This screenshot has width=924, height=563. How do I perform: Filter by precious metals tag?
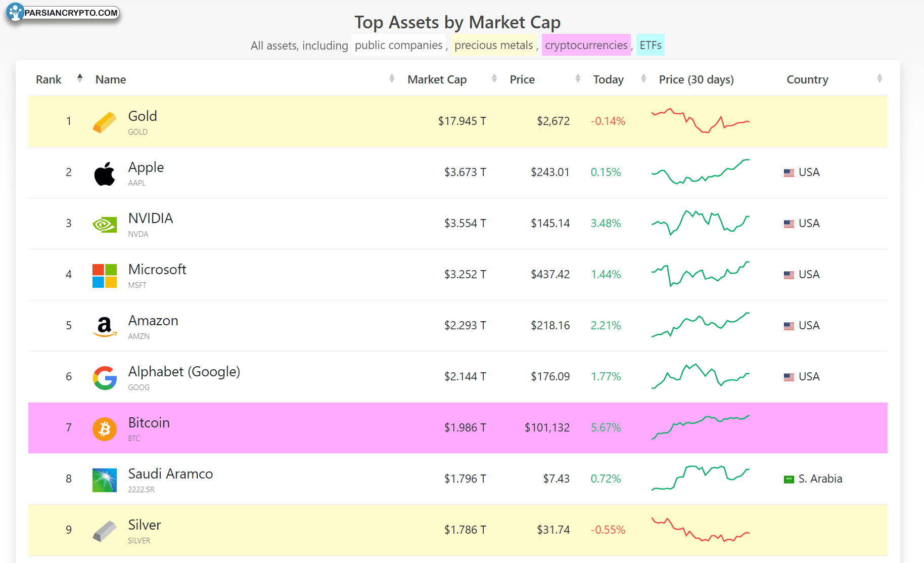click(494, 45)
